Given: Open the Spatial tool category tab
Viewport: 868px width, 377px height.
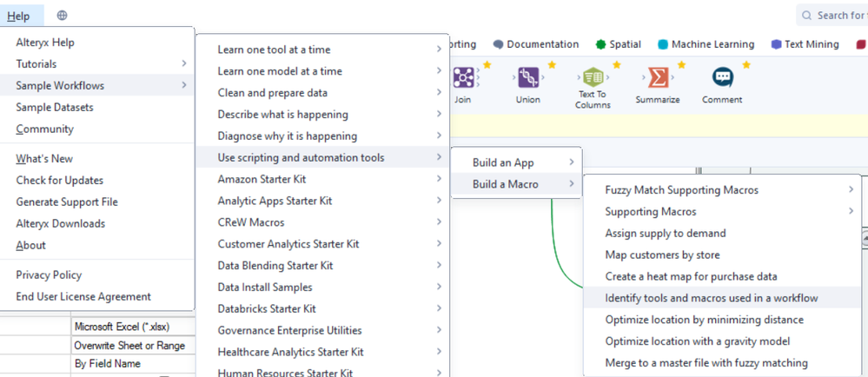Looking at the screenshot, I should pyautogui.click(x=619, y=44).
